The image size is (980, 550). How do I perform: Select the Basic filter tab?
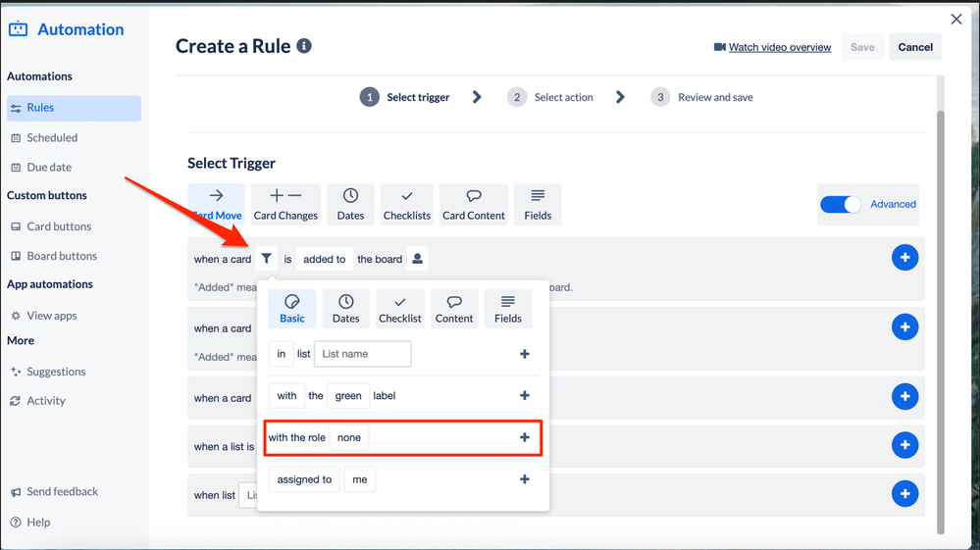[x=292, y=309]
